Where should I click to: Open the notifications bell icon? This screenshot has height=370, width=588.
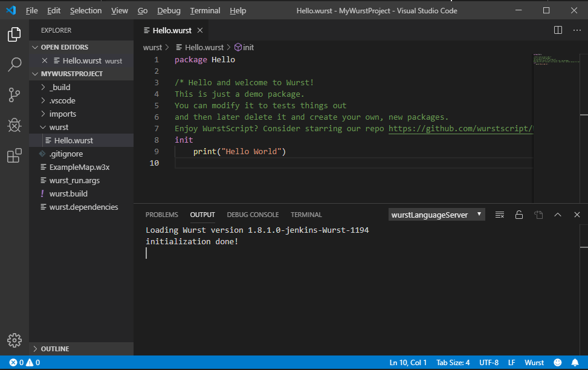point(575,363)
